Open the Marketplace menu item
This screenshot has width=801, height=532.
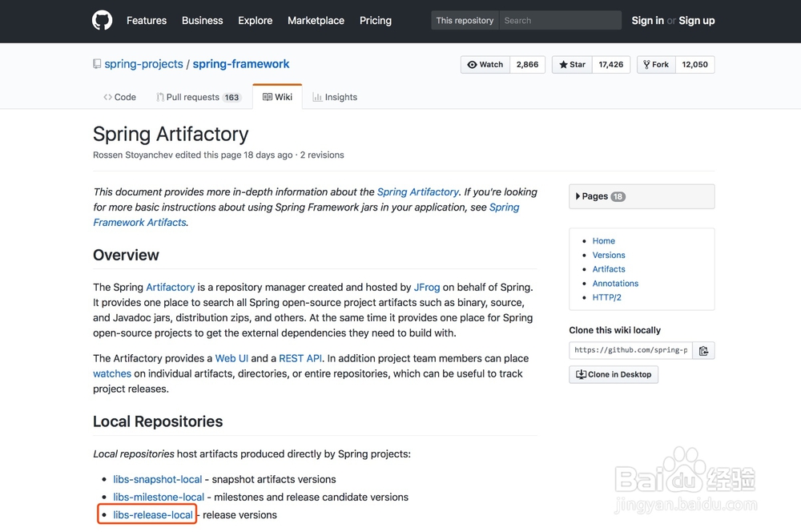[316, 21]
